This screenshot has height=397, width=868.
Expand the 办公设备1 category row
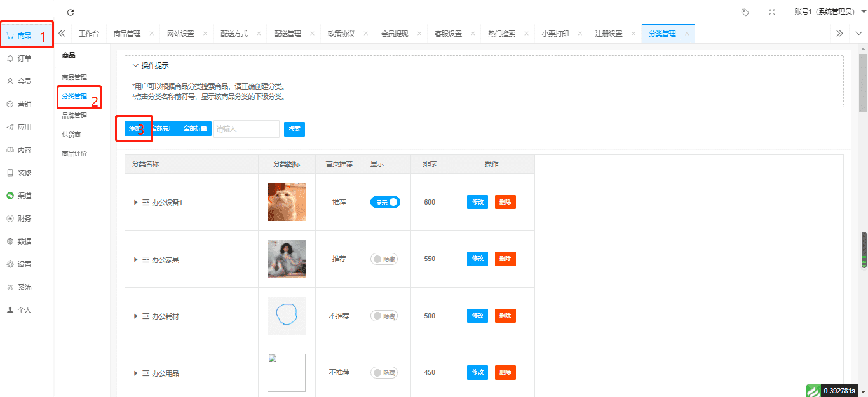(x=135, y=203)
